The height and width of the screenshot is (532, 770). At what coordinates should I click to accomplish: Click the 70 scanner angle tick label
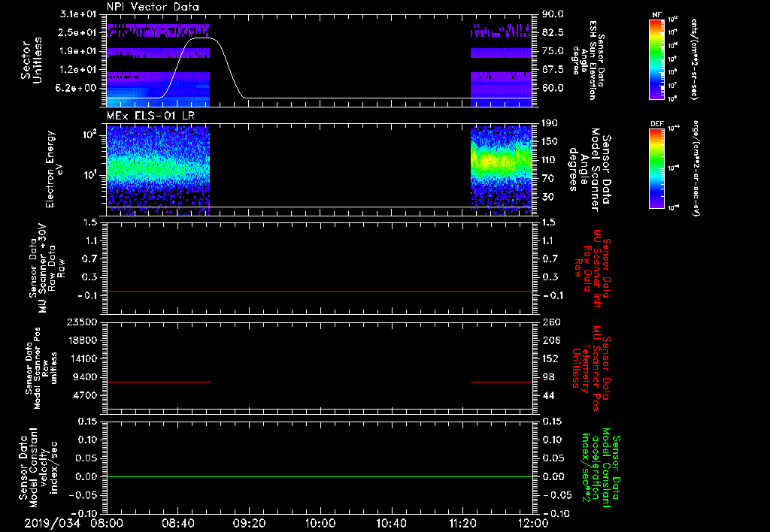point(547,179)
